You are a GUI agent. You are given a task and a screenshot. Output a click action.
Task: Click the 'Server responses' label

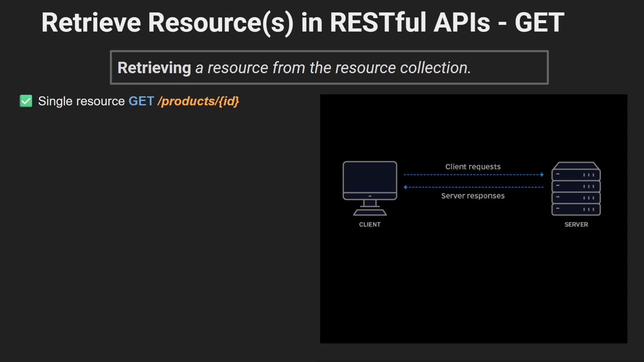coord(473,196)
